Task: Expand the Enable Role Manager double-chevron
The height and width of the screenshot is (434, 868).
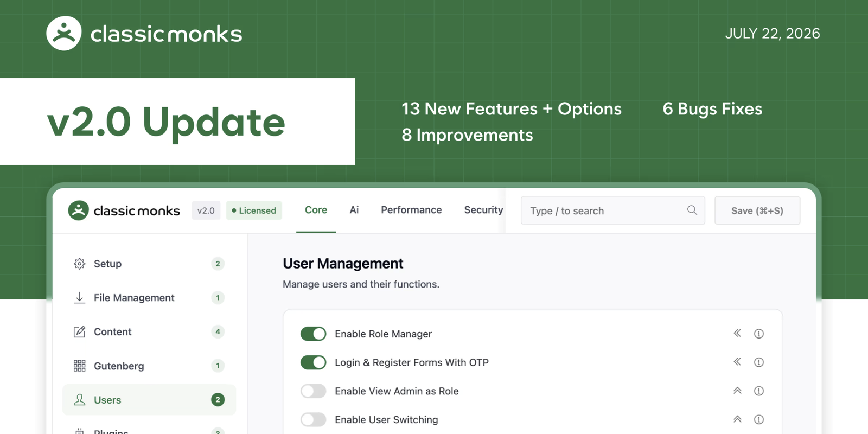Action: [737, 333]
